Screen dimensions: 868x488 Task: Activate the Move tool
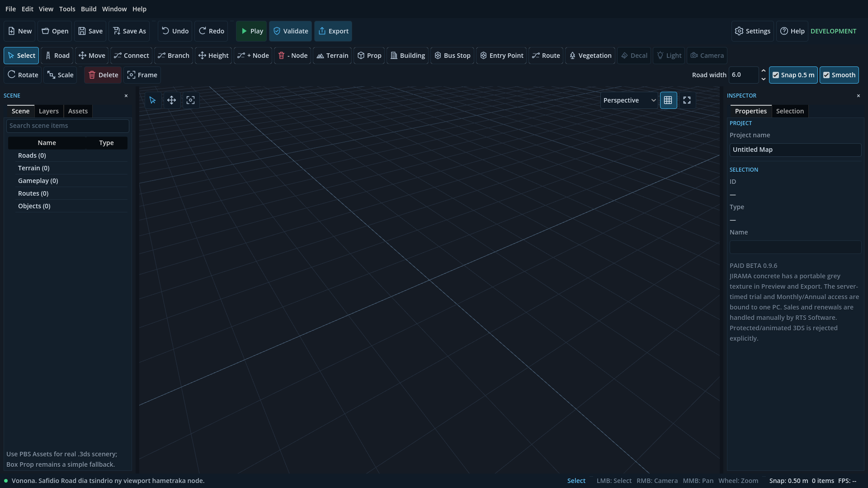92,56
